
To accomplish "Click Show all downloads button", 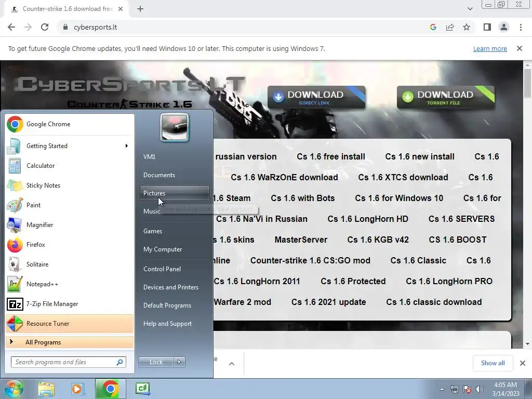I will (x=493, y=363).
